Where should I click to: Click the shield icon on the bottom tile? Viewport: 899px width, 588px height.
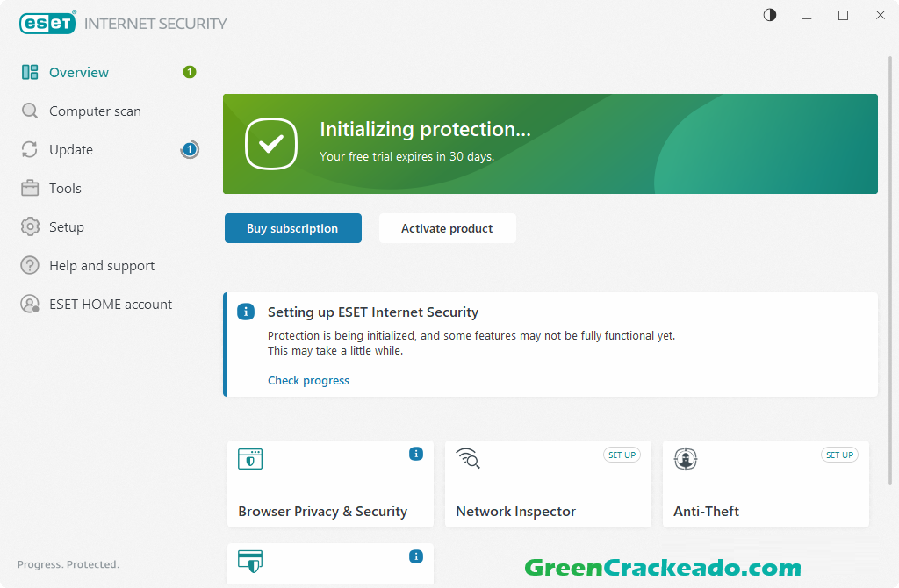click(x=250, y=560)
